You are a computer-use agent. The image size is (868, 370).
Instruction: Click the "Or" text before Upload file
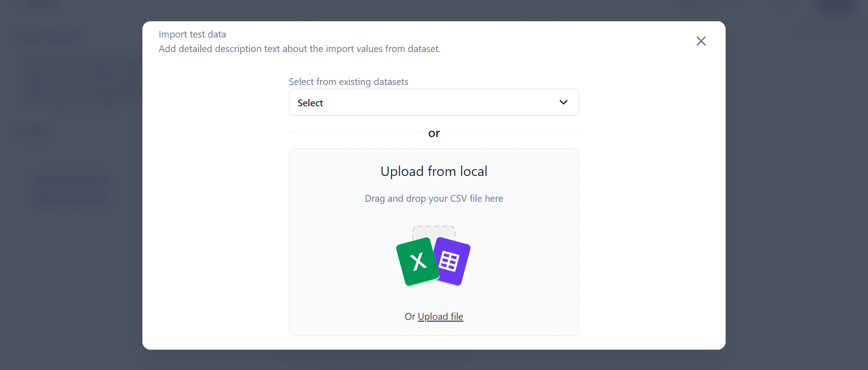pyautogui.click(x=410, y=317)
